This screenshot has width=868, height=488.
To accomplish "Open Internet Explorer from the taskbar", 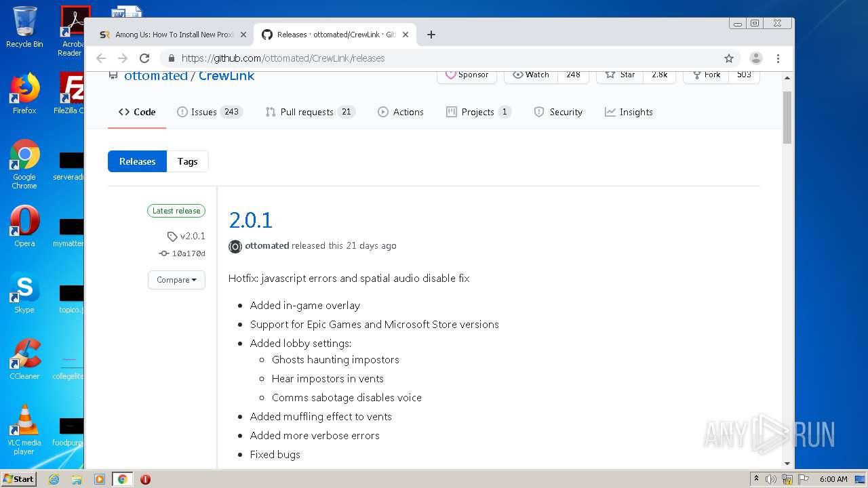I will pos(54,479).
